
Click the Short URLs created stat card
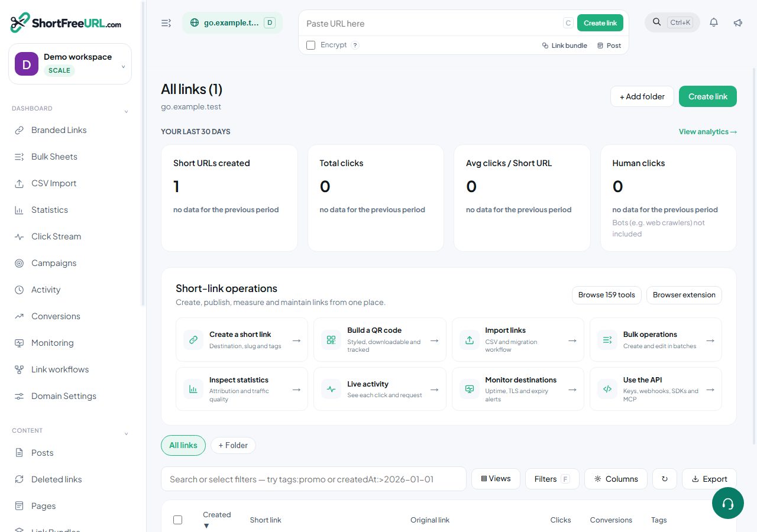click(x=229, y=198)
